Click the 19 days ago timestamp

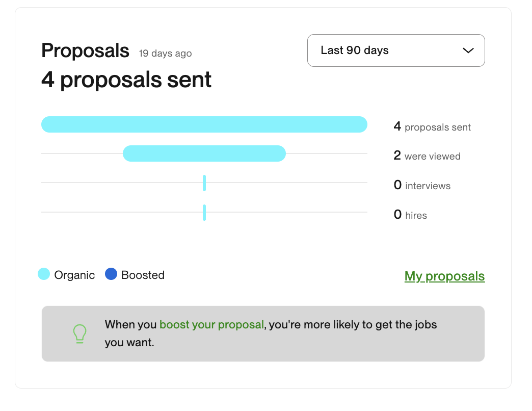click(165, 53)
